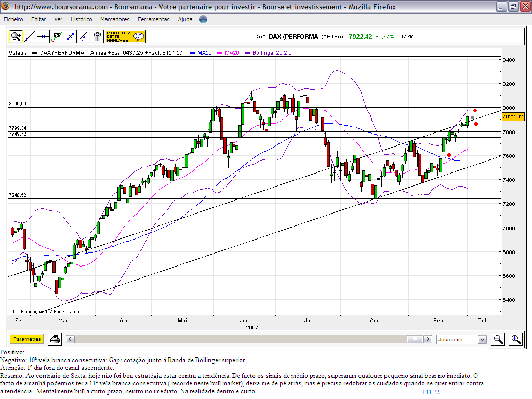The height and width of the screenshot is (399, 532).
Task: Click the Année +Bas: 6437,25 text
Action: click(117, 53)
